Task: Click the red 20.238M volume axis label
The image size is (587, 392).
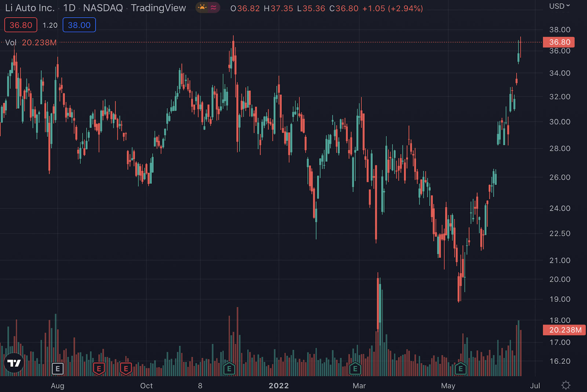Action: click(x=564, y=330)
